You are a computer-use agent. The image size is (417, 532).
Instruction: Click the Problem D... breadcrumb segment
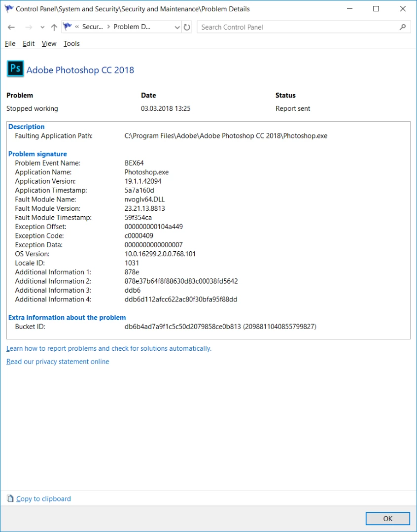point(132,27)
